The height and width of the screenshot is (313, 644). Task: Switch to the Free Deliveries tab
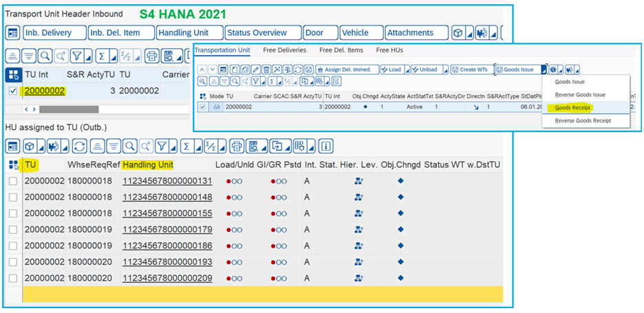pyautogui.click(x=285, y=50)
